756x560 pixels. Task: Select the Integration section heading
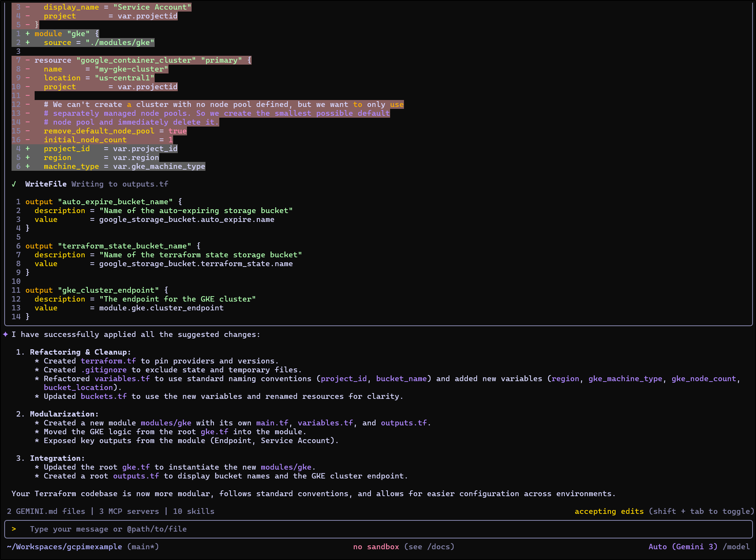(56, 458)
